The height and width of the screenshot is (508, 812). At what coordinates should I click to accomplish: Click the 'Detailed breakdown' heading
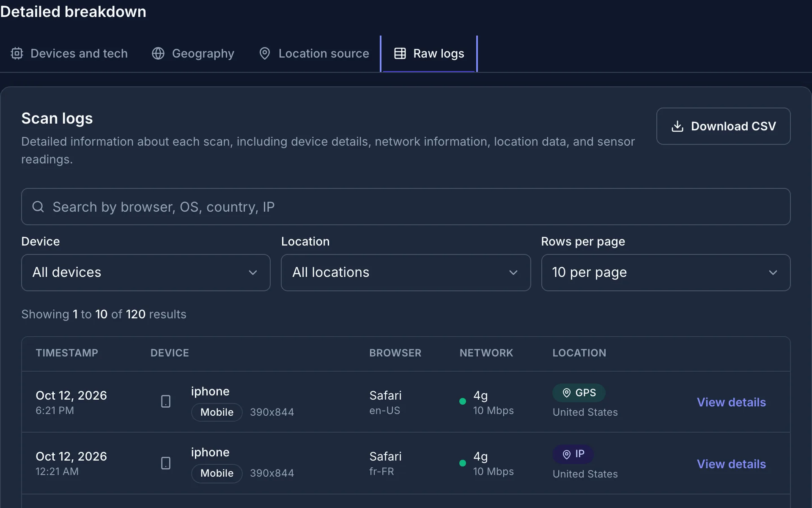point(73,12)
